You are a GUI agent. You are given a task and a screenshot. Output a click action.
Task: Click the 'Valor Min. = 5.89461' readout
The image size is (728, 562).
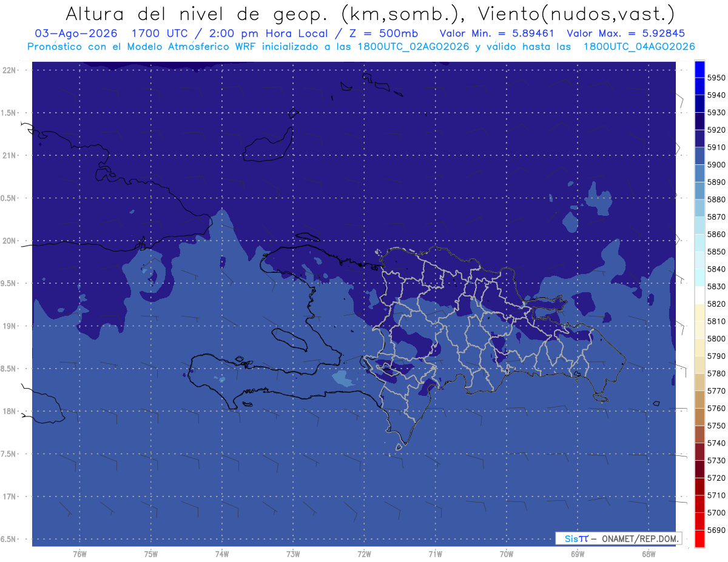pos(497,33)
